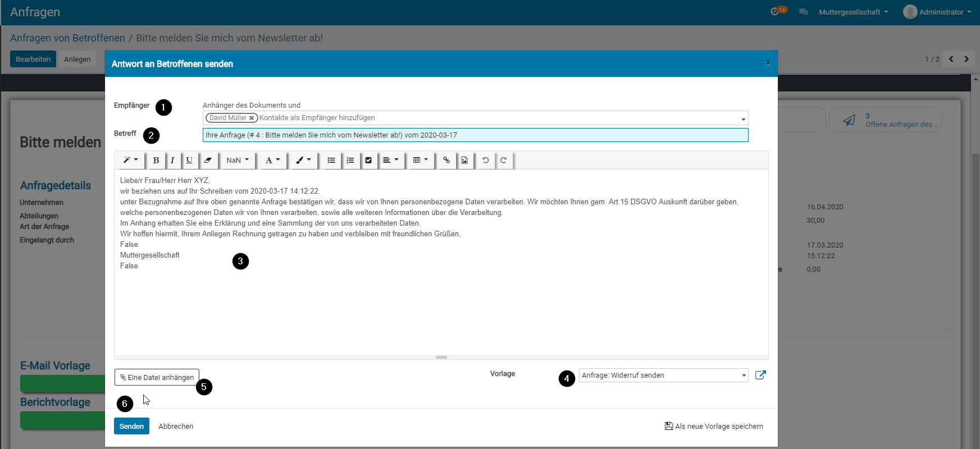Apply italic formatting to text
Viewport: 980px width, 449px height.
click(172, 161)
